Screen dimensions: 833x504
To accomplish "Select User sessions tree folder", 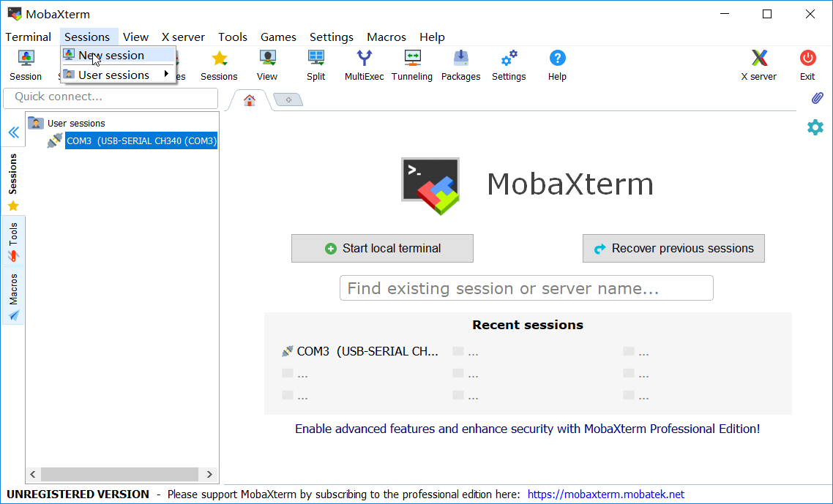I will (76, 123).
